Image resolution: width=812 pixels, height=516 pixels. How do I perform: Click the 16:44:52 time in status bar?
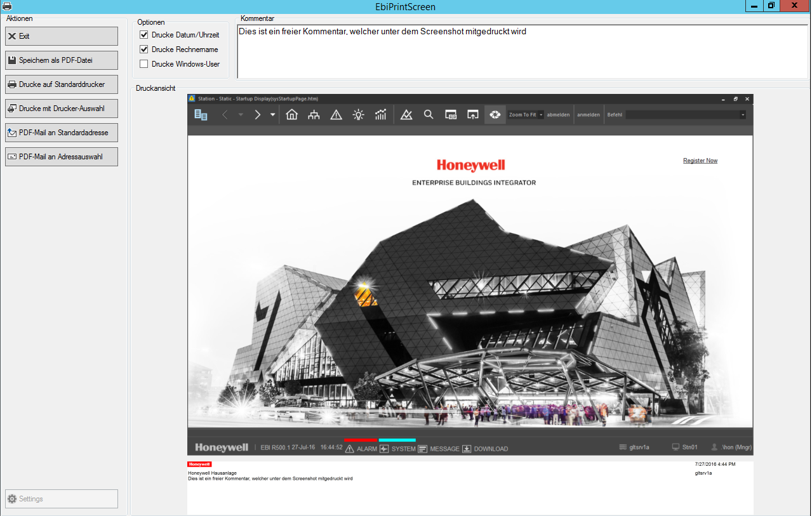coord(331,447)
